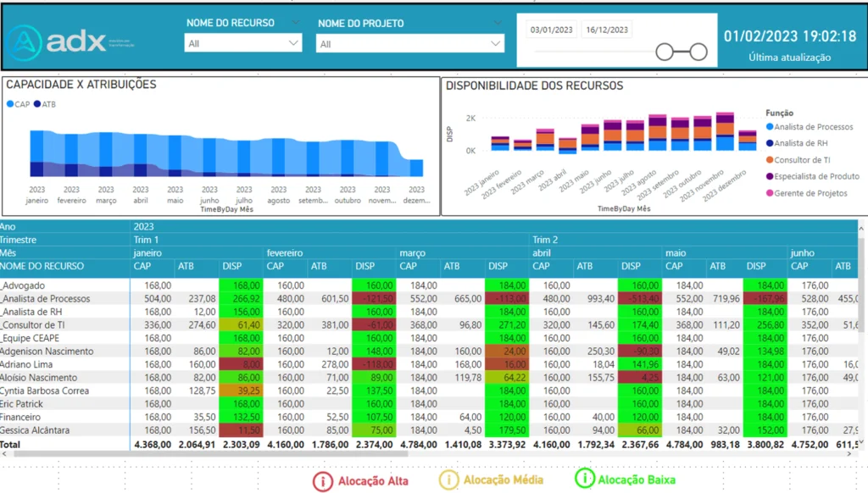
Task: Highlight Gerente de Projetos in the legend
Action: coord(770,193)
